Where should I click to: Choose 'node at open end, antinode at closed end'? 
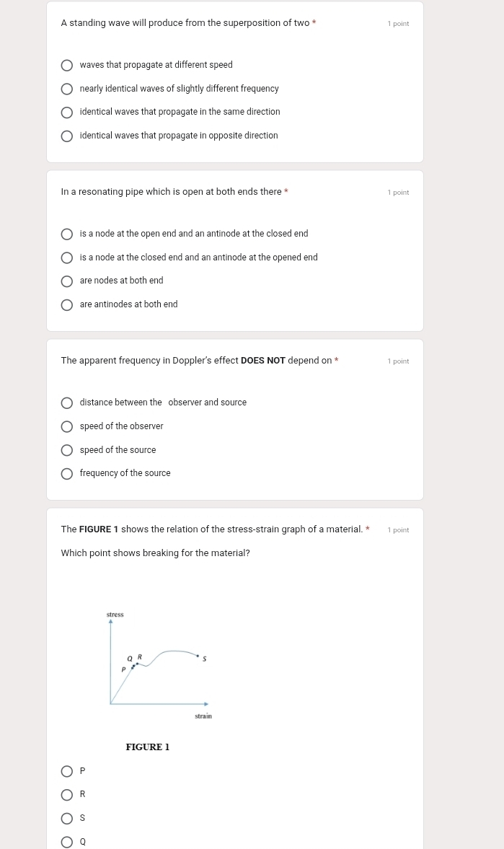(x=67, y=234)
